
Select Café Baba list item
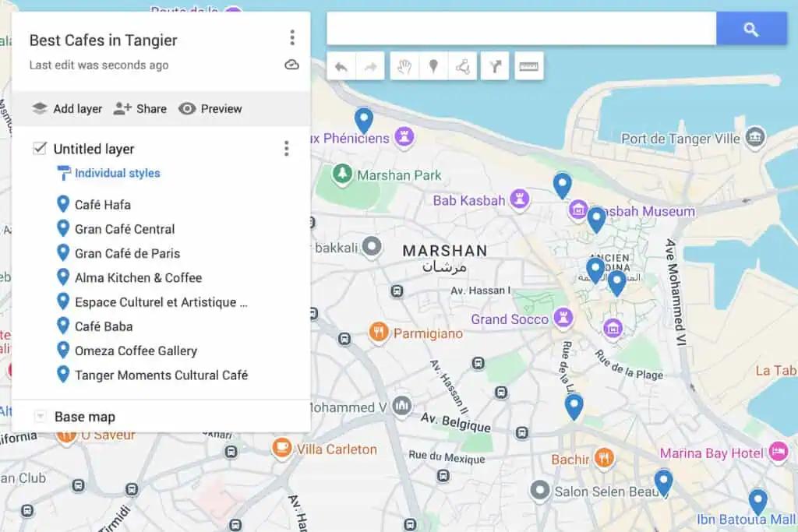pyautogui.click(x=104, y=326)
